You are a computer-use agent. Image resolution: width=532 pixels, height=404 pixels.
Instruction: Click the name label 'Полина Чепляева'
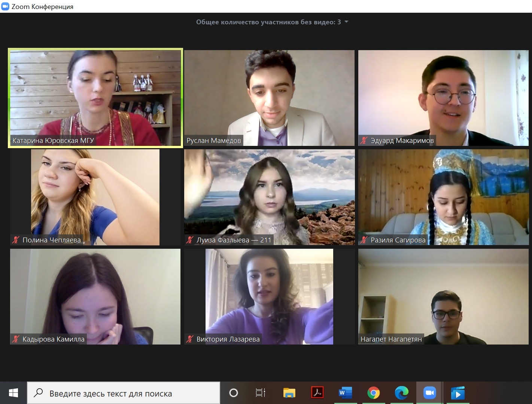click(52, 240)
